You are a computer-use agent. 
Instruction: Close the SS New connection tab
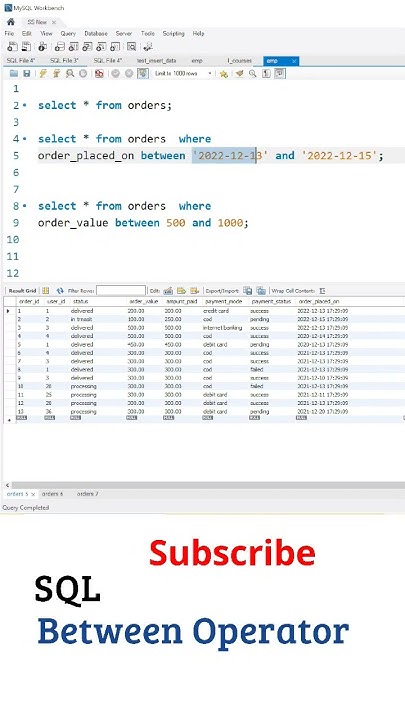point(54,22)
